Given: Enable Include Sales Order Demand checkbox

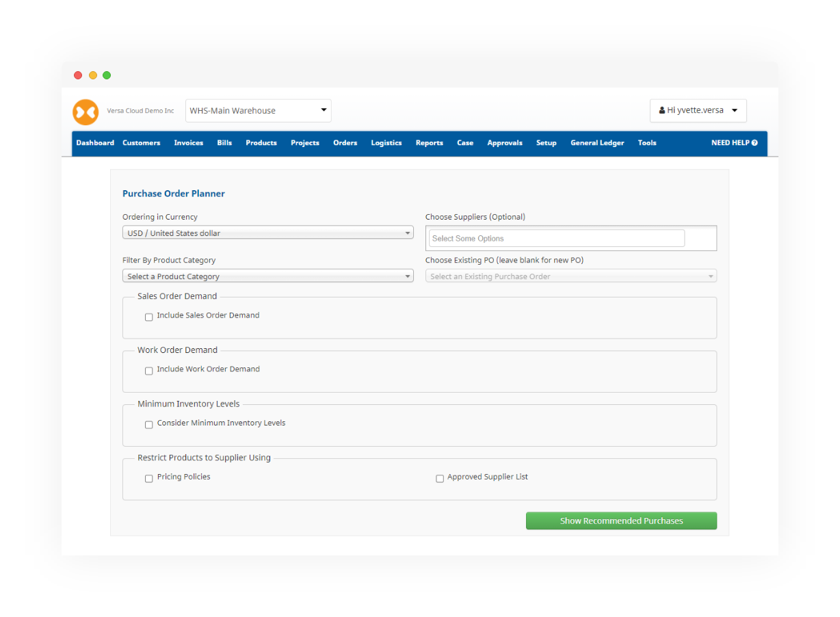Looking at the screenshot, I should 149,317.
